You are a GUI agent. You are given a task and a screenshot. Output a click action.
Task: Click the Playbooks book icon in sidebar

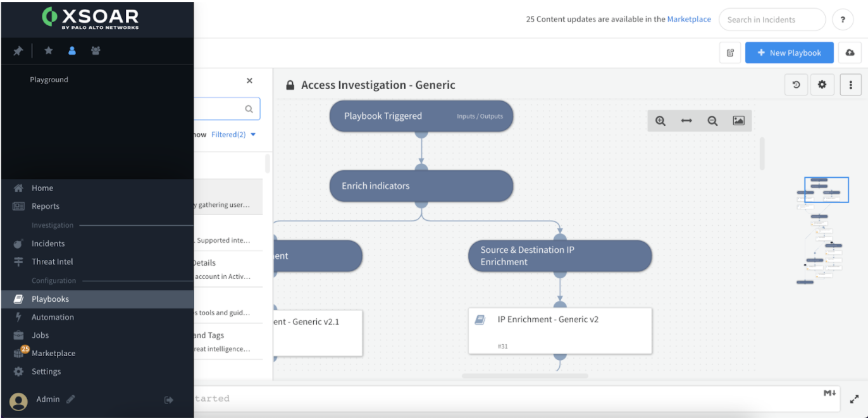[x=18, y=299]
